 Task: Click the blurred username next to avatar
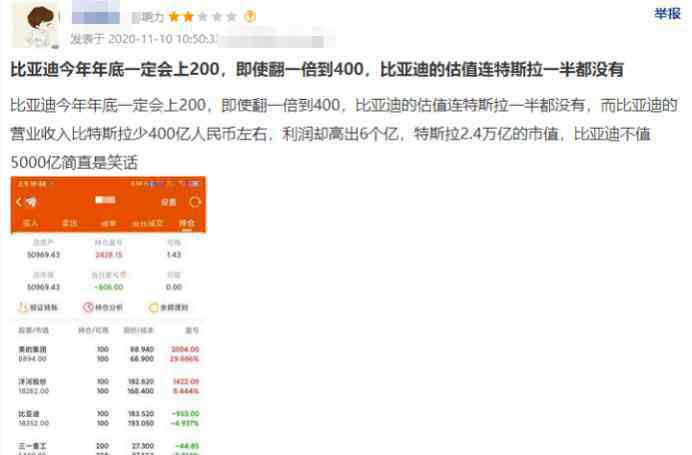point(95,13)
